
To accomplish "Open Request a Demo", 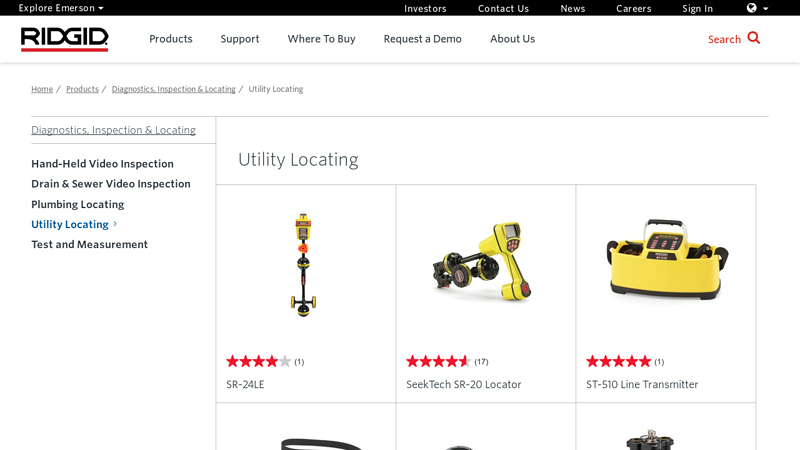I will [x=422, y=39].
